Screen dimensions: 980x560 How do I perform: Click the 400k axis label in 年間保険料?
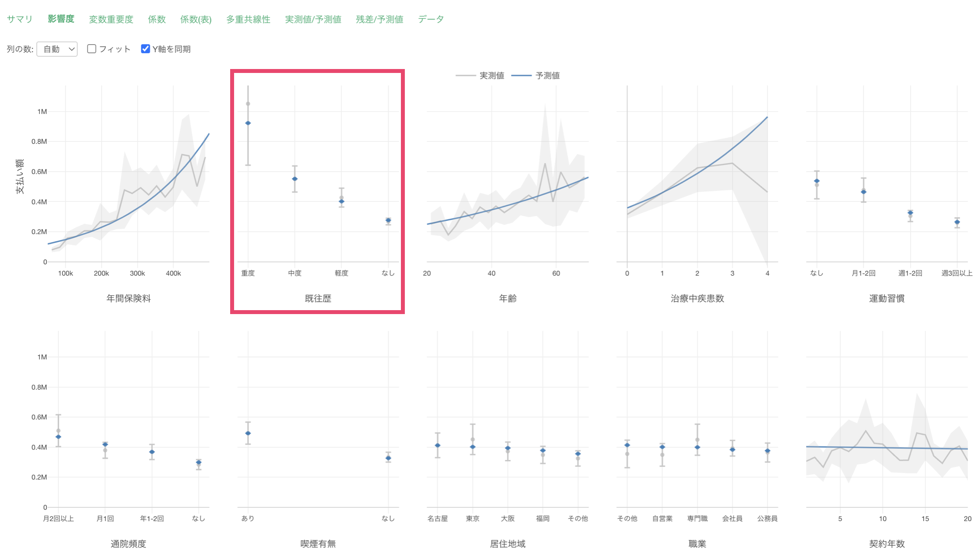pos(173,273)
